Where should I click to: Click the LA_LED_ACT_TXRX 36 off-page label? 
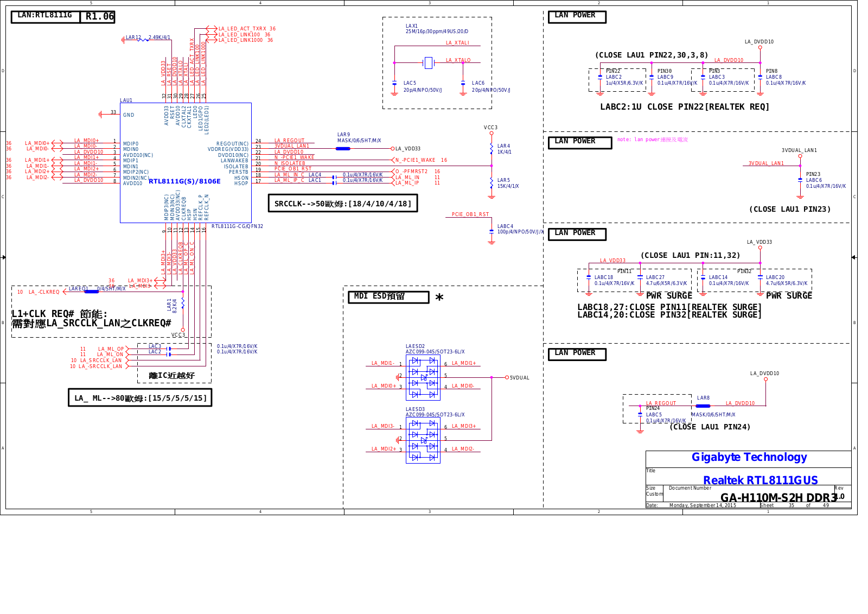point(247,29)
